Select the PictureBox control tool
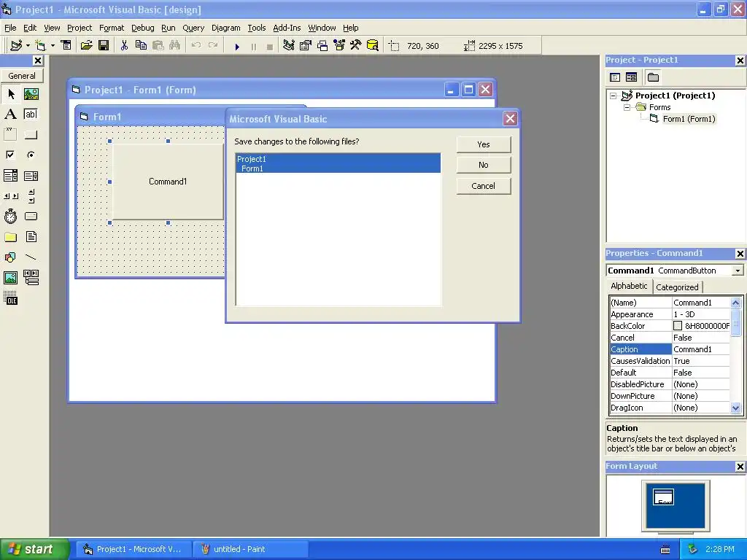Screen dimensions: 747x560 click(31, 94)
